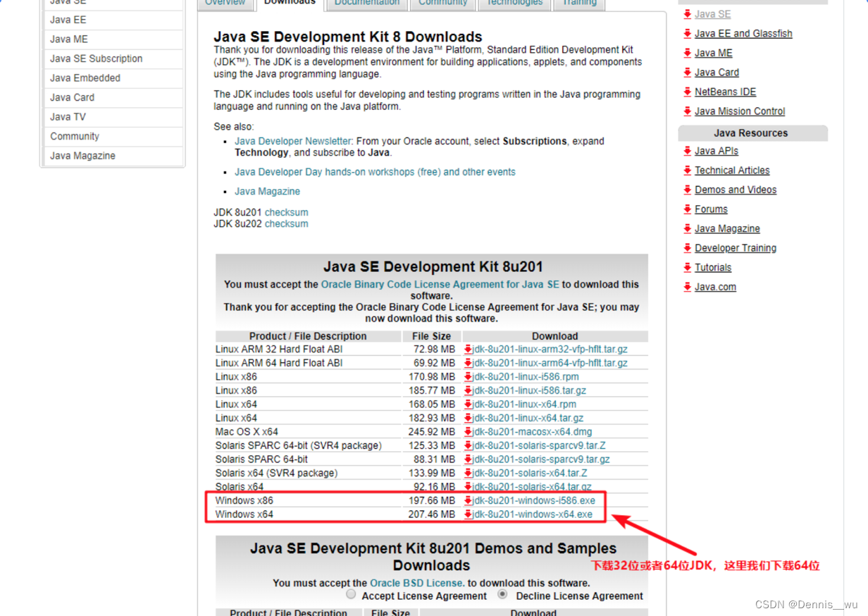Image resolution: width=868 pixels, height=616 pixels.
Task: Click red arrow icon next to Technical Articles
Action: tap(688, 170)
